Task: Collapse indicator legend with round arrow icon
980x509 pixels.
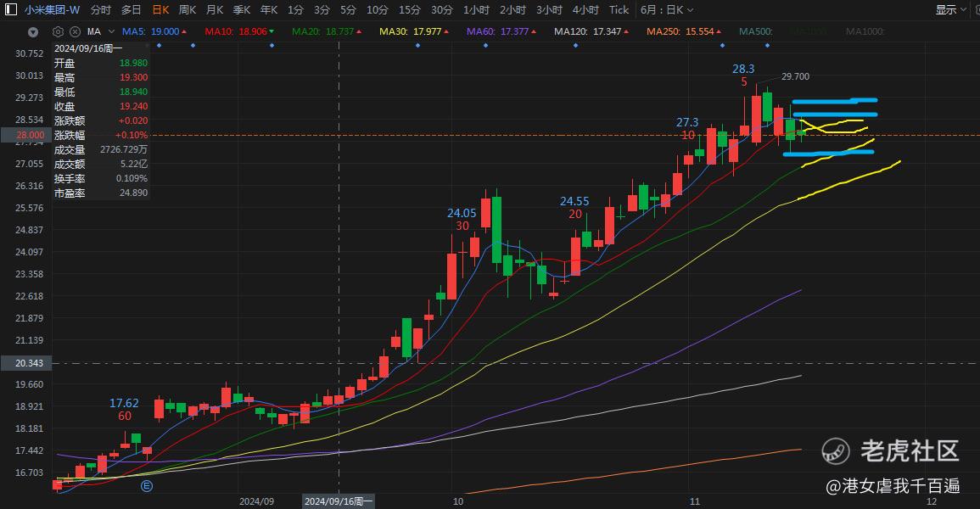Action: (x=33, y=32)
